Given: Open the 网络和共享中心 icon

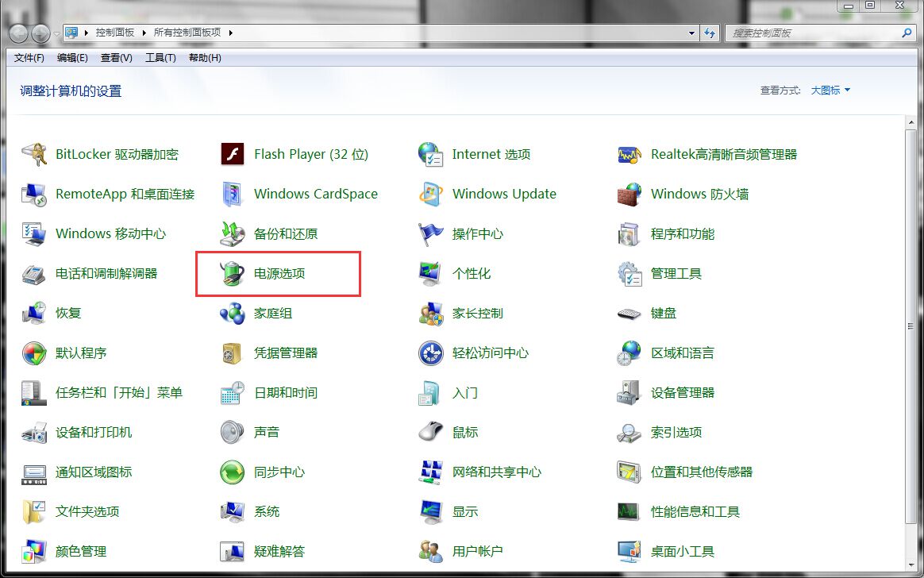Looking at the screenshot, I should click(431, 472).
